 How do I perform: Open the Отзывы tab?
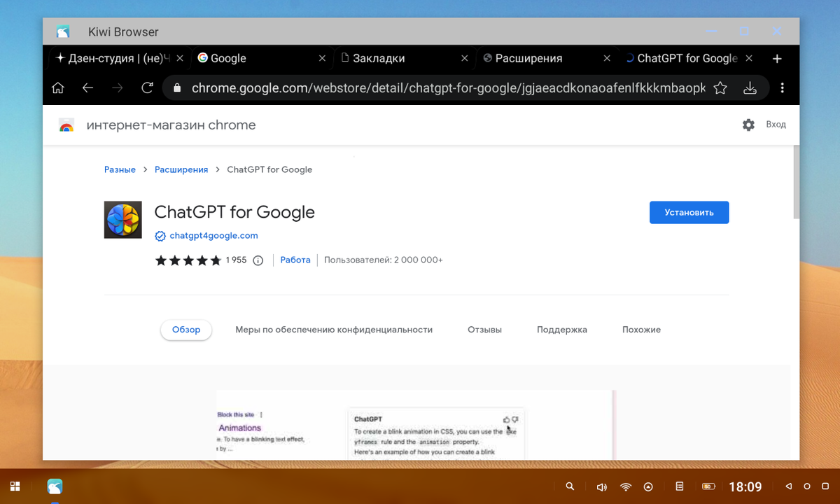[484, 330]
